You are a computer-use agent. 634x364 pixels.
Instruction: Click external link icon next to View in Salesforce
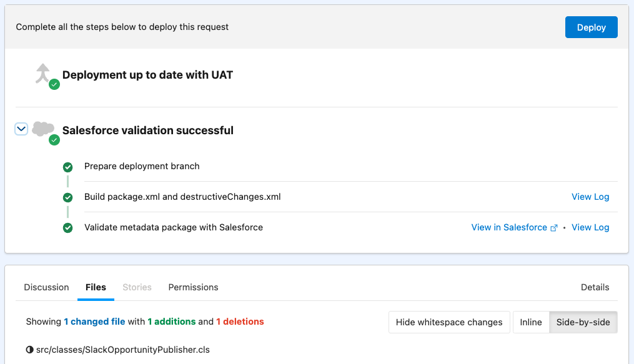pos(554,227)
